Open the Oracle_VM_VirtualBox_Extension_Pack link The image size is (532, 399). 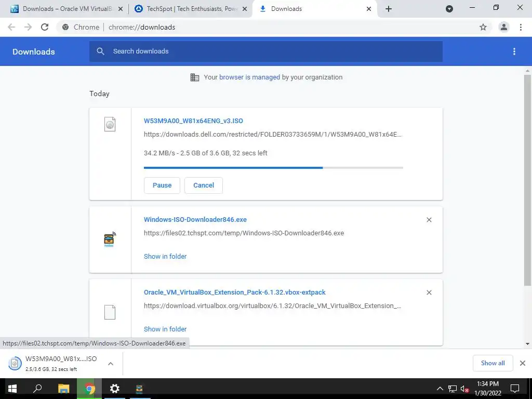coord(234,292)
